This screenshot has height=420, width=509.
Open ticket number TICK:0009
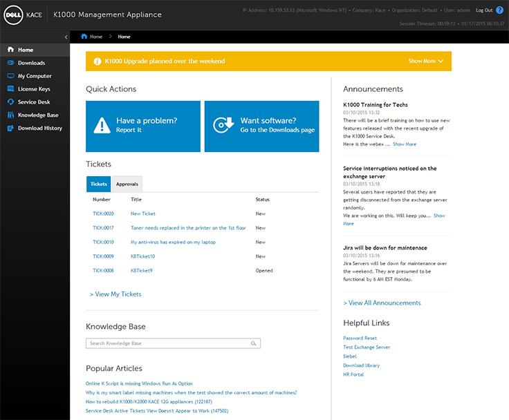[x=103, y=256]
